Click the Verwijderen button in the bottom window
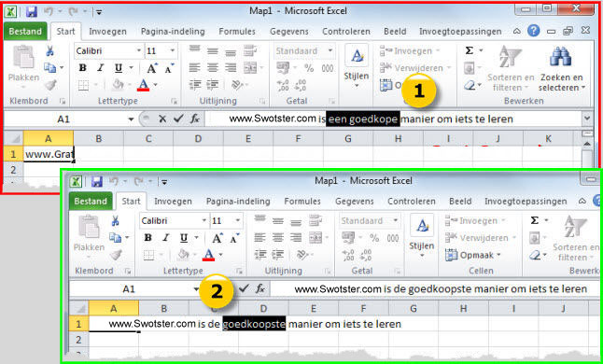The image size is (603, 364). coord(481,238)
